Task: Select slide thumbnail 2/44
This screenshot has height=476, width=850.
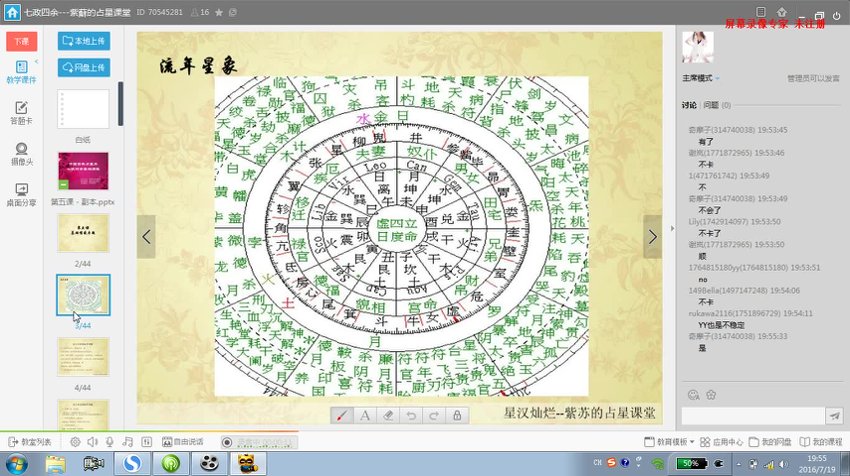Action: 83,233
